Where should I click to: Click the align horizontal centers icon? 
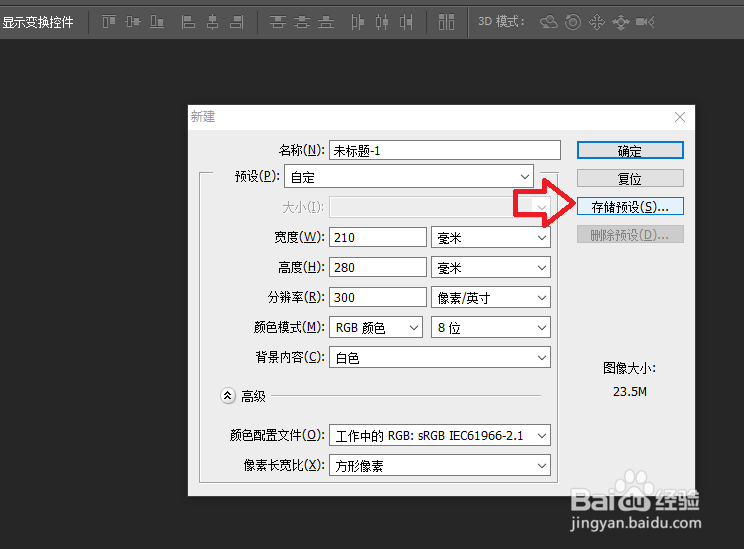pyautogui.click(x=213, y=22)
